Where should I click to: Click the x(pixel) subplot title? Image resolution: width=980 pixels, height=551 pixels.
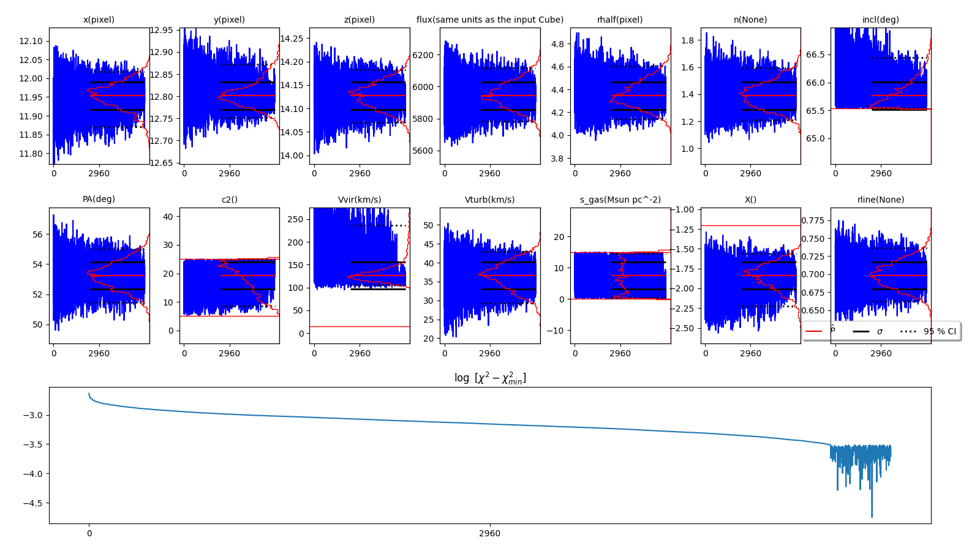click(x=99, y=20)
